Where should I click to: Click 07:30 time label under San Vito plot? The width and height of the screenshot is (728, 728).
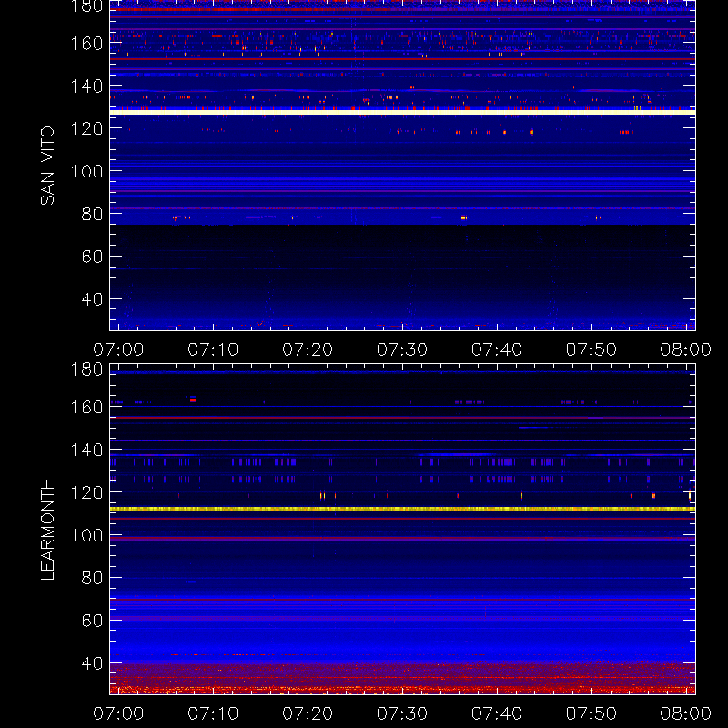coord(402,349)
